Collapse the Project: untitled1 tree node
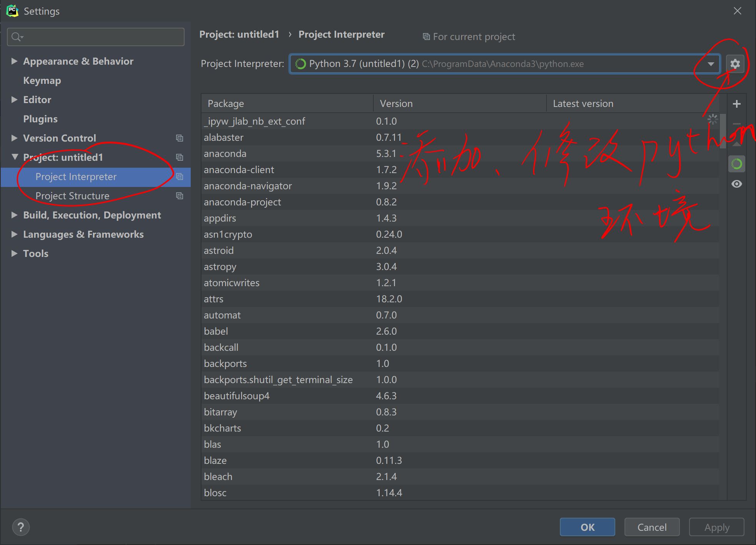The width and height of the screenshot is (756, 545). [15, 157]
